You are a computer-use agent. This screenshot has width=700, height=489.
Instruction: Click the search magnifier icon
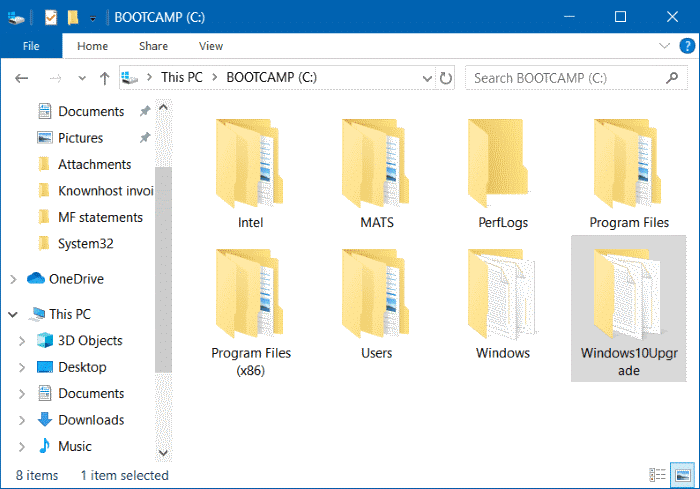click(x=671, y=78)
